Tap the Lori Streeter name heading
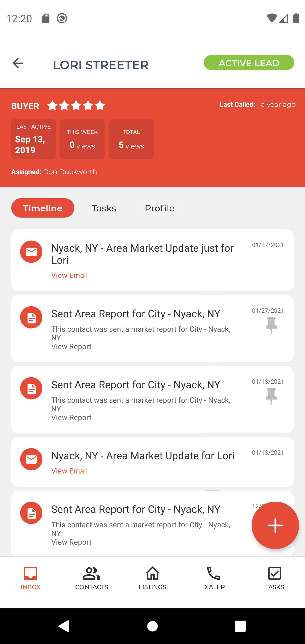 [101, 65]
